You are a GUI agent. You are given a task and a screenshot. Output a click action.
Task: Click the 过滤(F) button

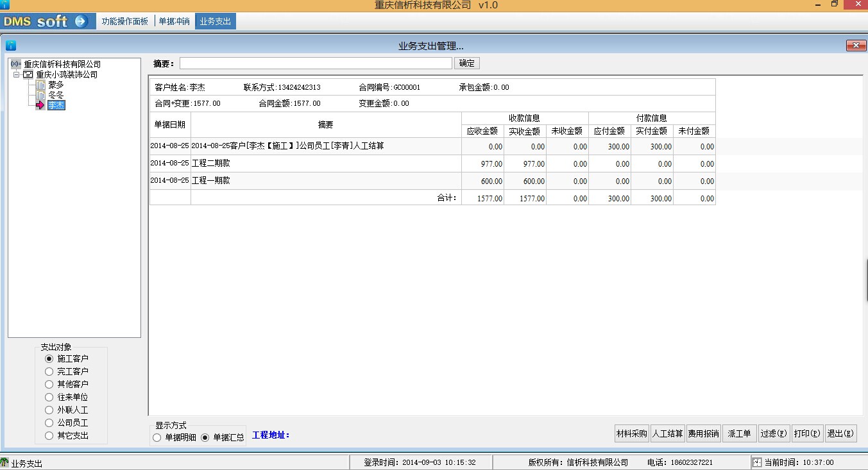point(774,433)
